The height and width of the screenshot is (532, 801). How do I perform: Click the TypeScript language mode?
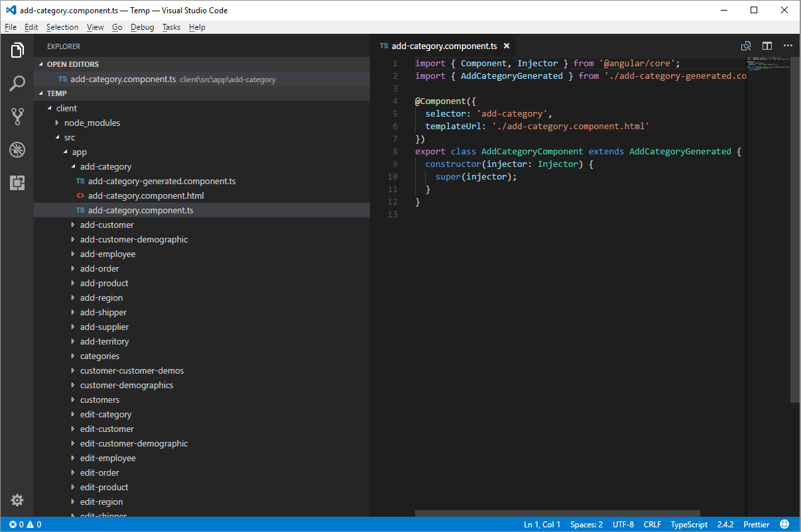[x=689, y=524]
